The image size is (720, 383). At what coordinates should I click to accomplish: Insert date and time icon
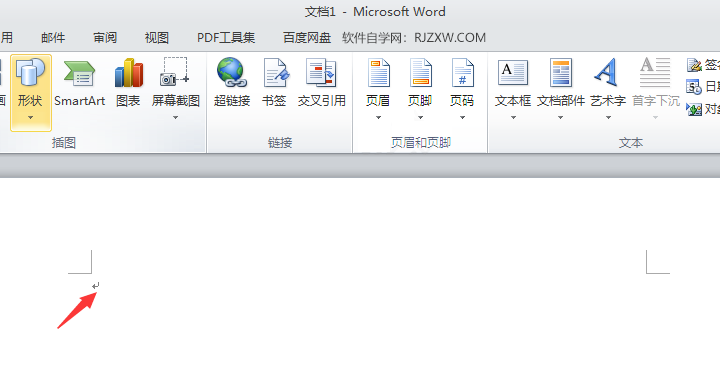[x=694, y=86]
